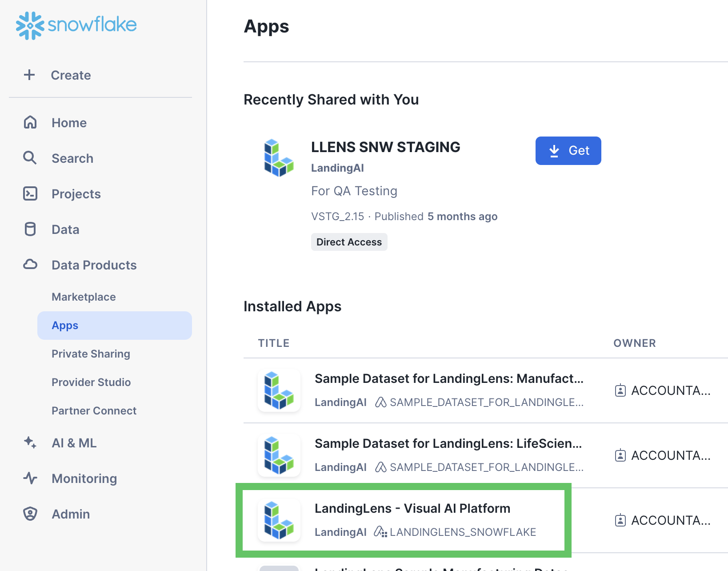This screenshot has height=571, width=728.
Task: Collapse the Data Products section
Action: tap(94, 265)
